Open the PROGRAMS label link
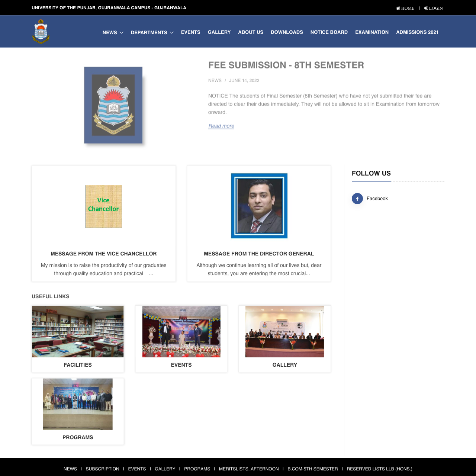 pyautogui.click(x=78, y=437)
